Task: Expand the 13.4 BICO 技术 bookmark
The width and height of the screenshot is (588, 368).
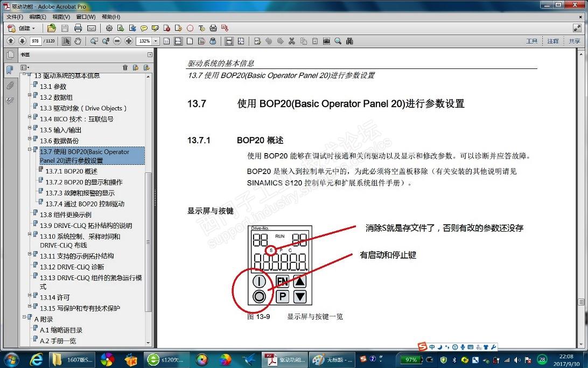Action: [x=30, y=117]
